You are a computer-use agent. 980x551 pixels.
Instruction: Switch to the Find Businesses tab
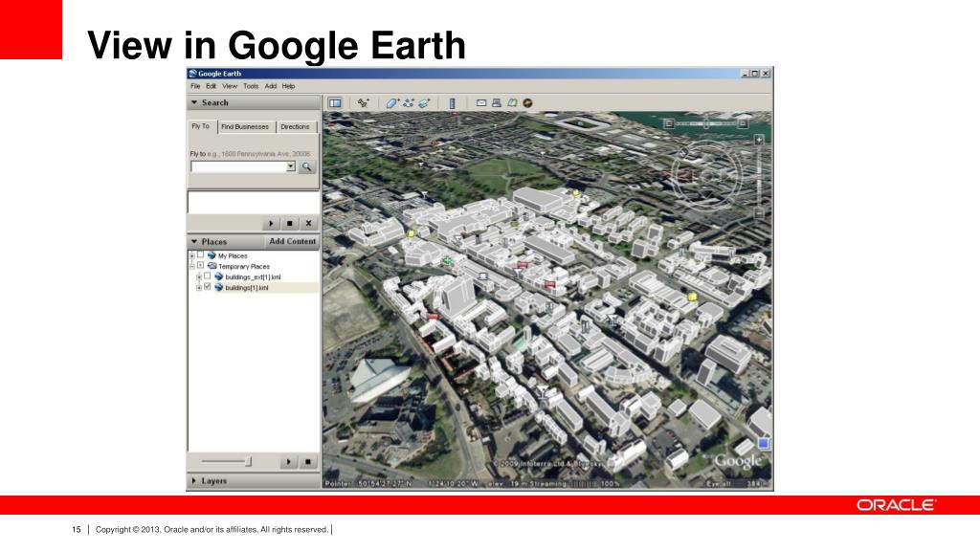[245, 127]
